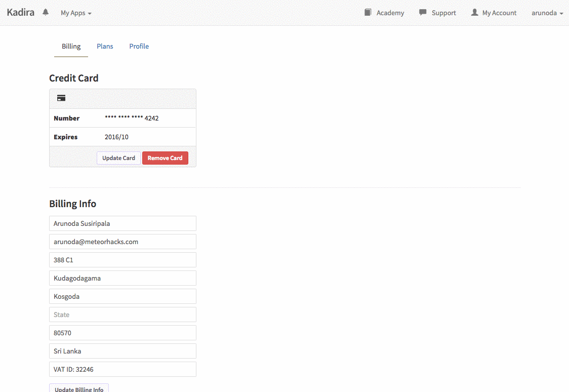This screenshot has width=569, height=392.
Task: Switch to the Plans tab
Action: coord(105,46)
